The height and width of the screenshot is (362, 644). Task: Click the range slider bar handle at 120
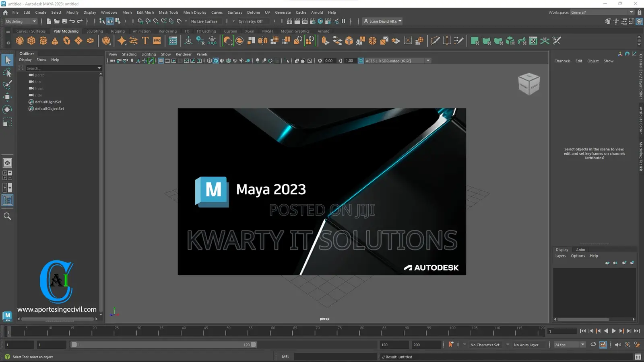(254, 345)
